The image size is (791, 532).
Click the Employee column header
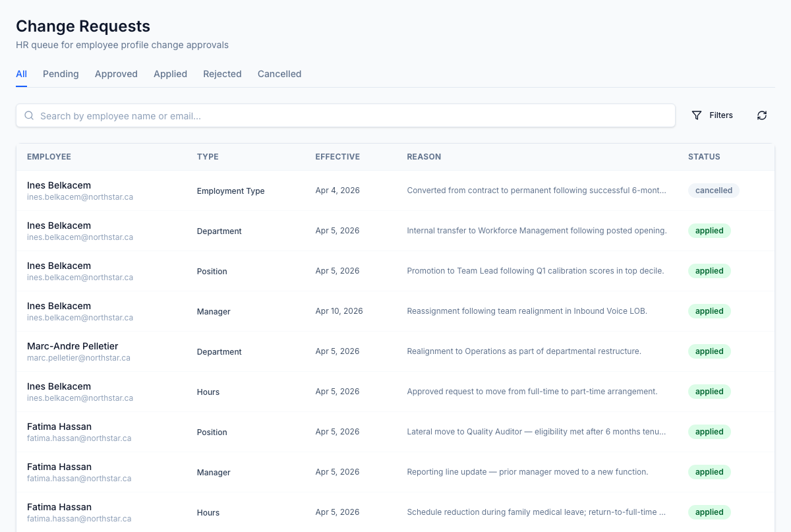49,157
